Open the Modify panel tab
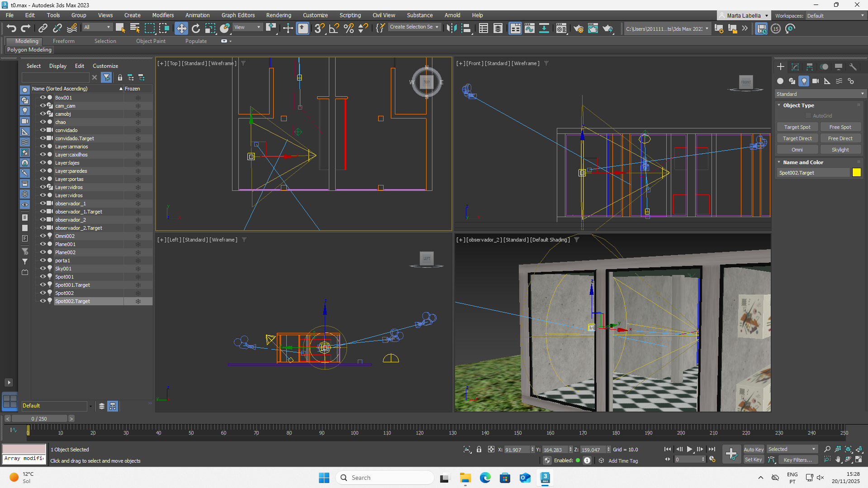 pyautogui.click(x=795, y=67)
